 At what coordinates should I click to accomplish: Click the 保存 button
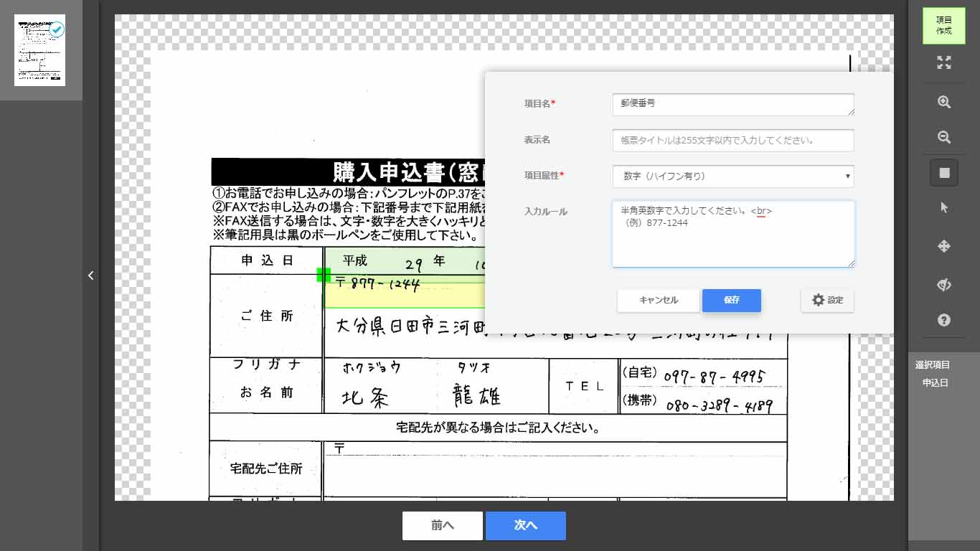(x=732, y=301)
